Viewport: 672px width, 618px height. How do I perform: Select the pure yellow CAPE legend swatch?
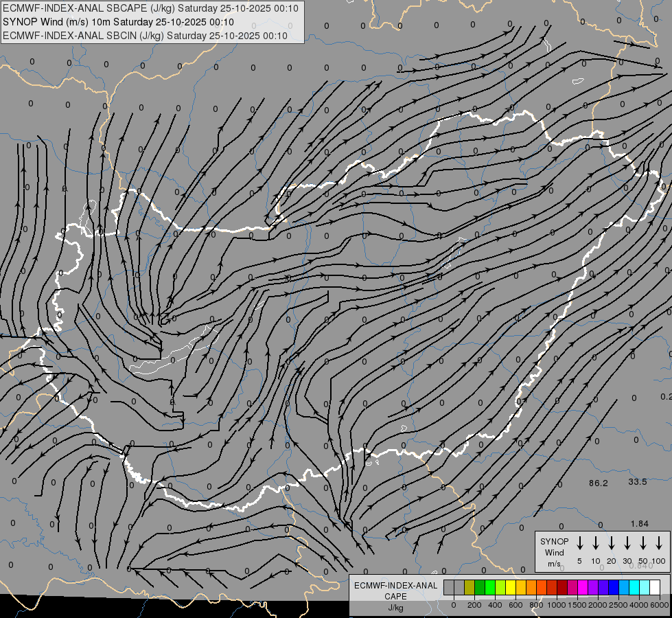click(x=511, y=587)
